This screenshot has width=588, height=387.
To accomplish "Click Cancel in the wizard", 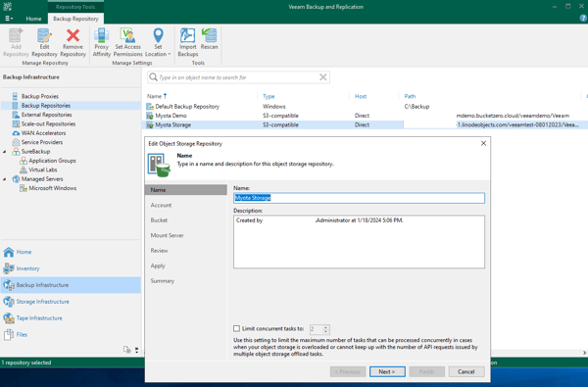I will [466, 371].
